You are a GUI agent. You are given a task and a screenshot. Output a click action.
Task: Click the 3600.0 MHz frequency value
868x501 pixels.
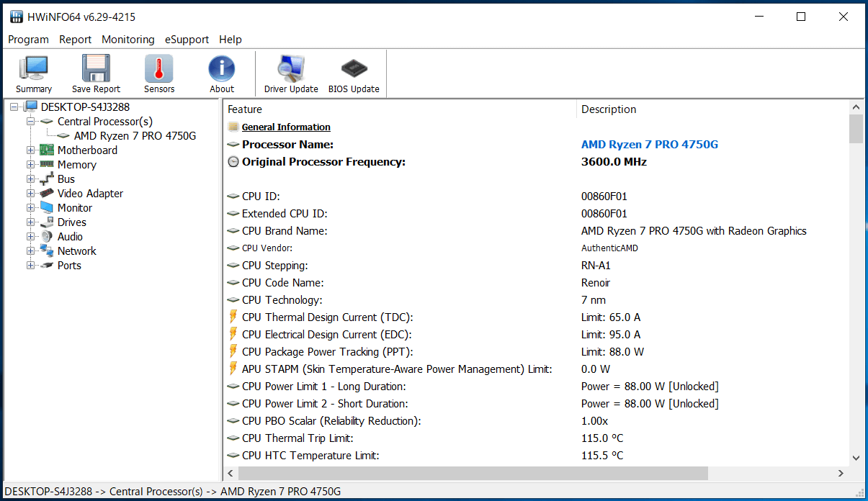point(614,162)
